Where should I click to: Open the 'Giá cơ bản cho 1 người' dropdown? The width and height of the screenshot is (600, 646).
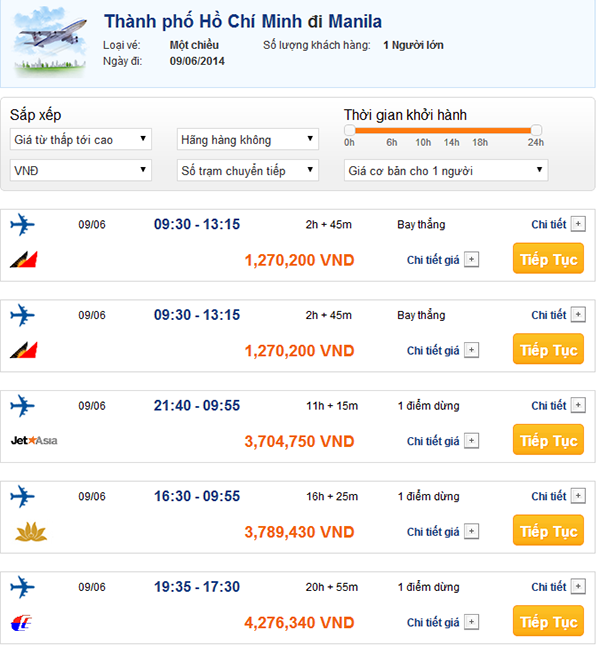[446, 170]
